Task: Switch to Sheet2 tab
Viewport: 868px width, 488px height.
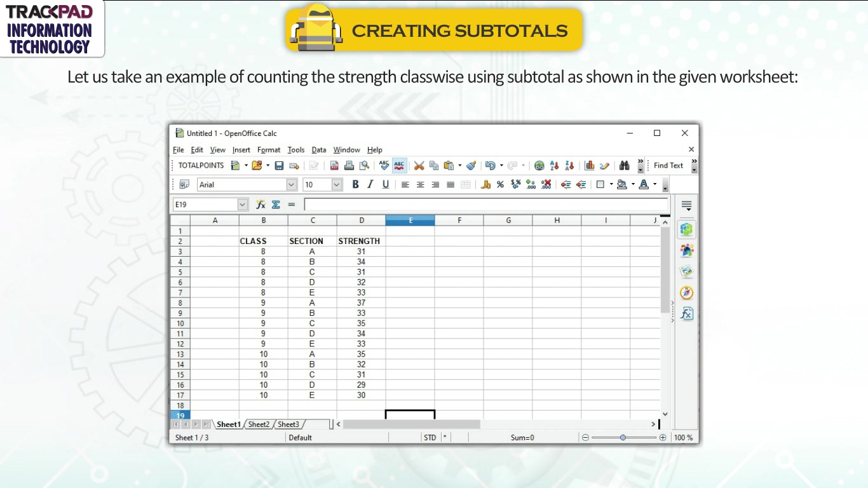Action: [259, 424]
